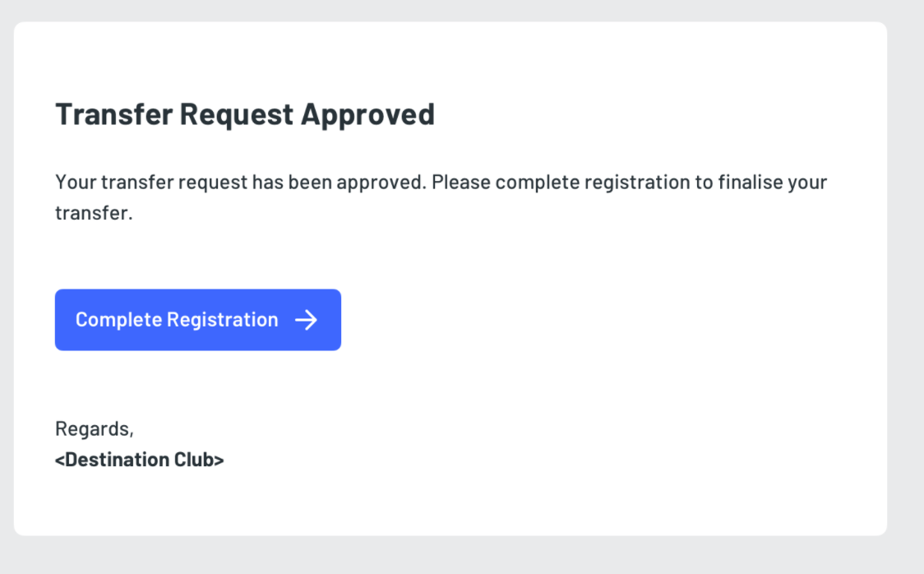Screen dimensions: 924x574
Task: Click the word "Complete" on the blue button
Action: [x=118, y=320]
